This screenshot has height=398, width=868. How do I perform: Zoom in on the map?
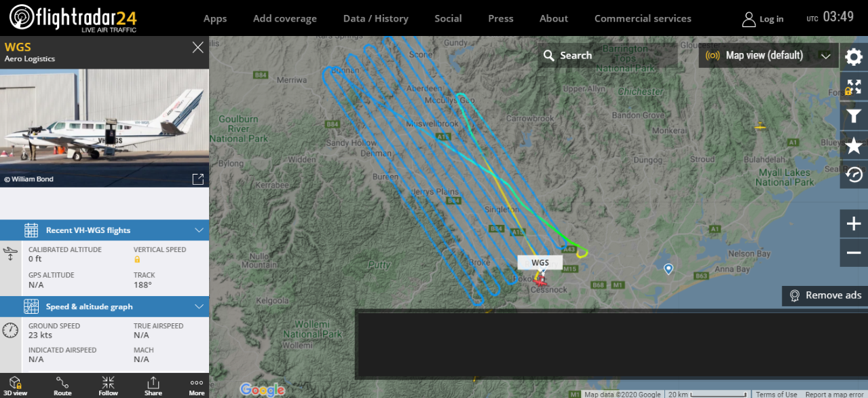tap(854, 223)
